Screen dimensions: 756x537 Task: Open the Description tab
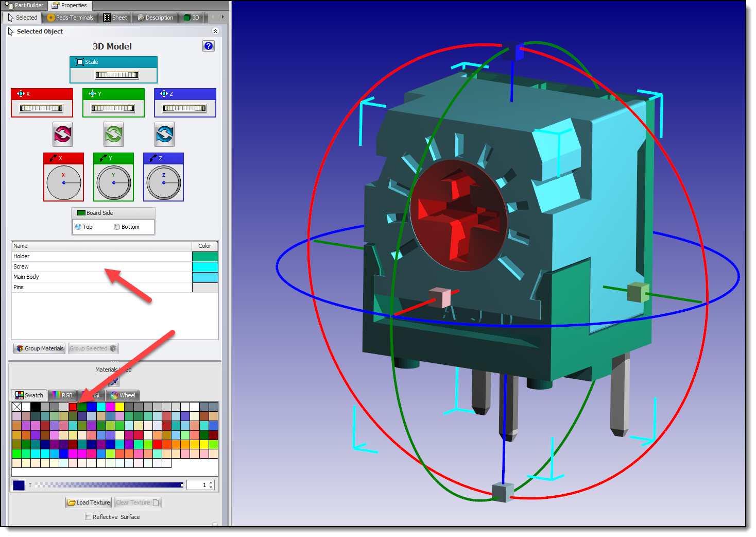tap(155, 18)
